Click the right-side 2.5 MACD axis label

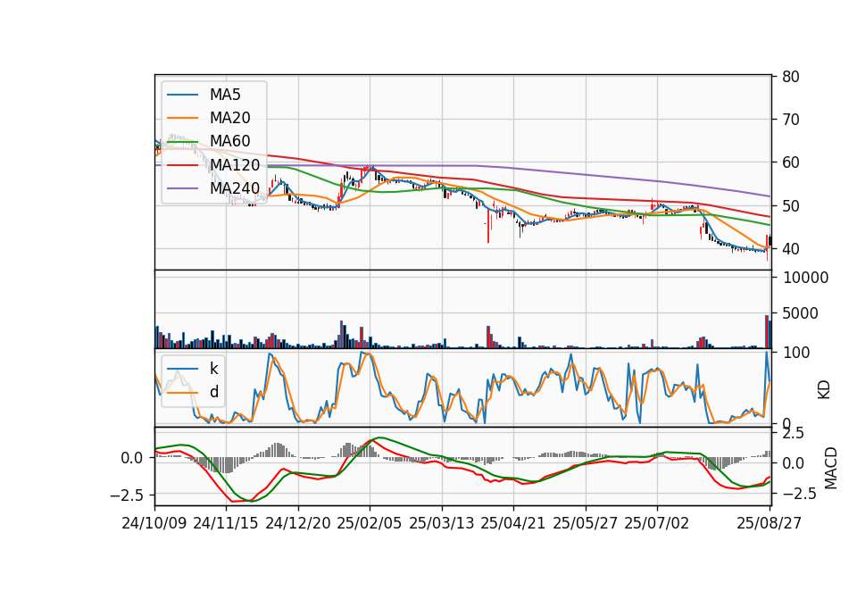793,434
